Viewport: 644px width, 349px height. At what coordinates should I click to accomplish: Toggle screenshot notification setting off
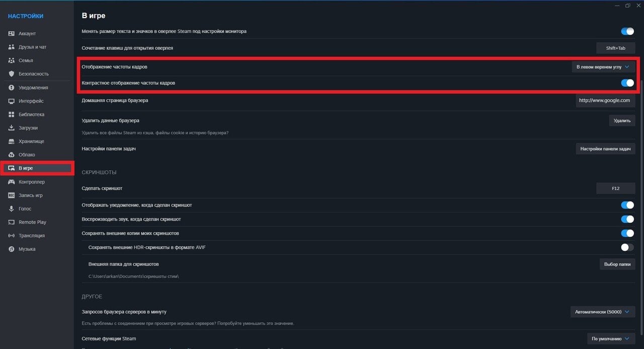(x=627, y=205)
